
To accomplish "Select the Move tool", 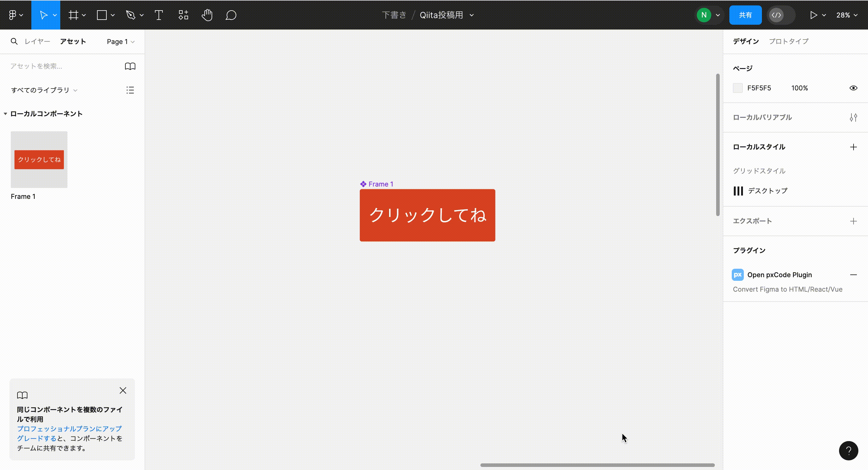I will point(43,14).
